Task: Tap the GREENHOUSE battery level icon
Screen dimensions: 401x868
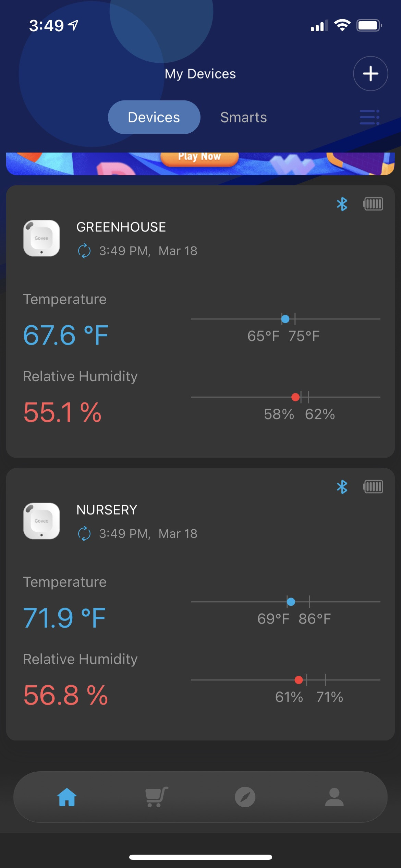Action: pyautogui.click(x=373, y=204)
